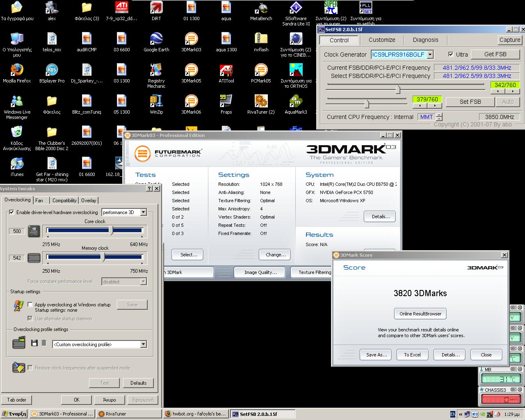525x420 pixels.
Task: Click the Close button in 3DMark Score
Action: pyautogui.click(x=486, y=355)
